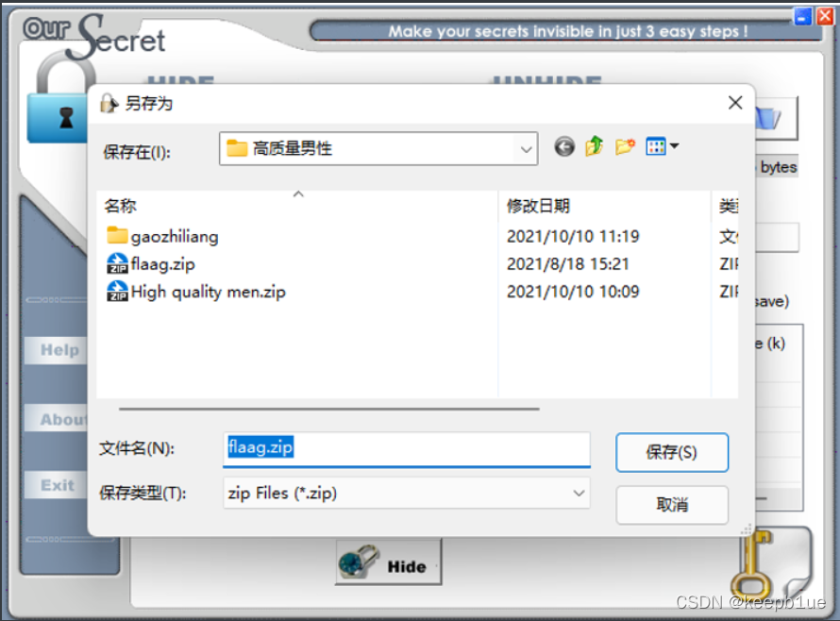Expand the 保存类型 zip Files dropdown

click(579, 493)
